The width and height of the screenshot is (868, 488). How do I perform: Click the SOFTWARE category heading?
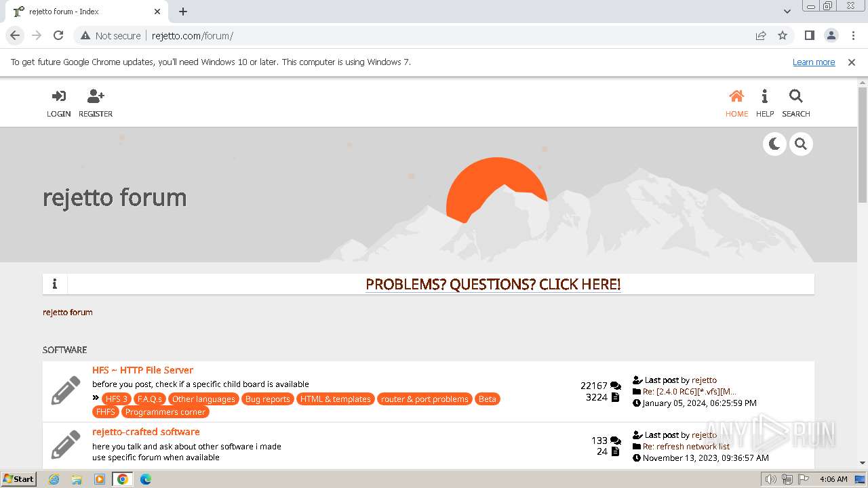[x=65, y=350]
